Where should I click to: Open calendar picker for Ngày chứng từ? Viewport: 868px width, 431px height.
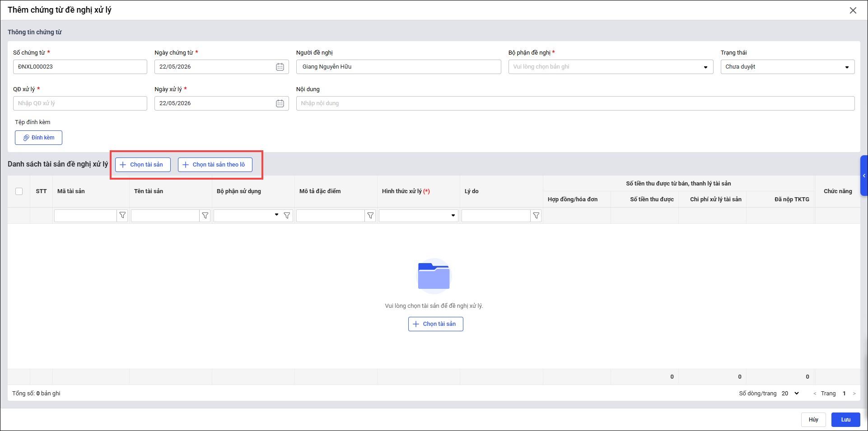pos(280,67)
